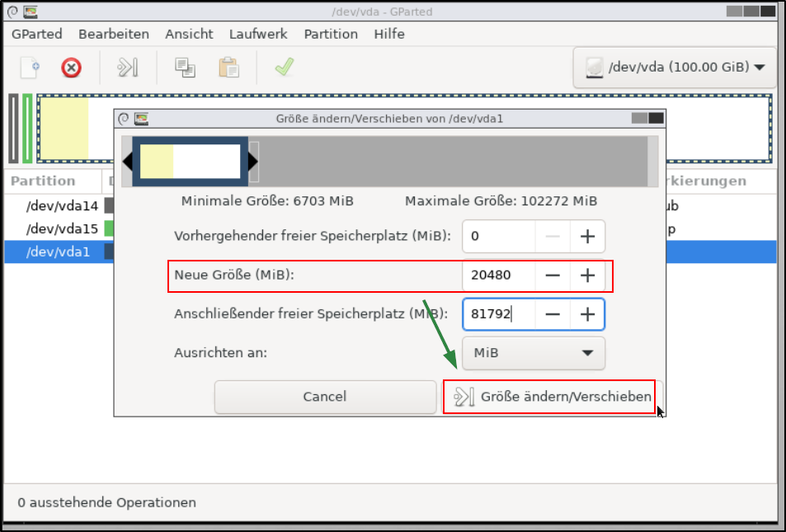Click inside the Neue Größe input field
786x532 pixels.
click(499, 275)
